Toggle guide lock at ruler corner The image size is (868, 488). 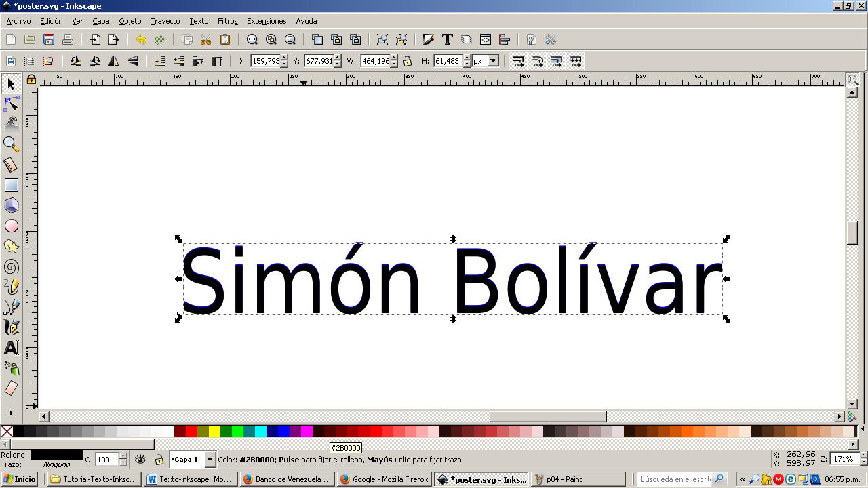coord(31,80)
